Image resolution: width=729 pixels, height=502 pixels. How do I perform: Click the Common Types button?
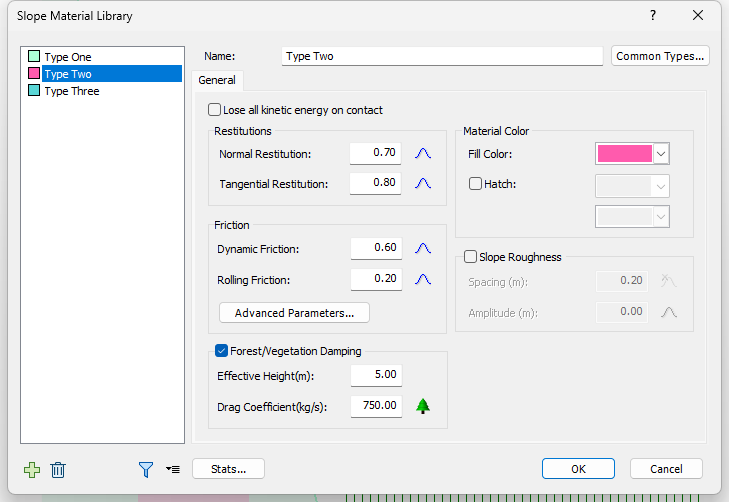[660, 56]
